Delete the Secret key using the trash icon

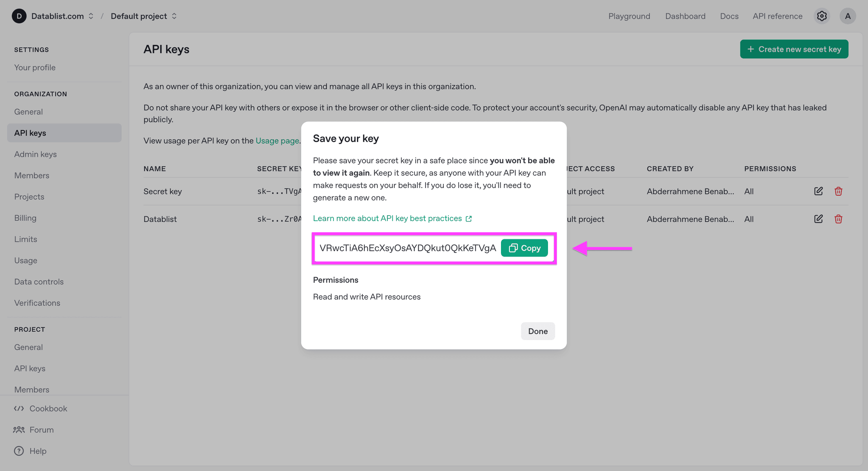click(838, 191)
